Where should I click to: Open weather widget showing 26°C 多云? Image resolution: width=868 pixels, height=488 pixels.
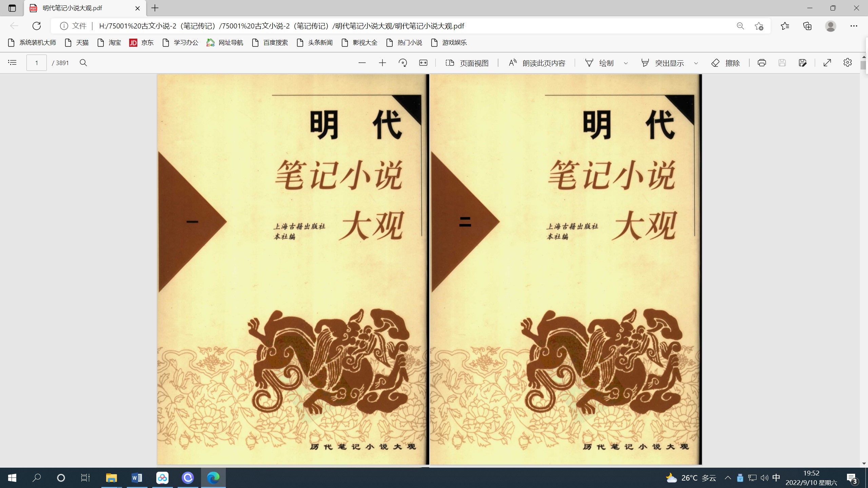(x=691, y=478)
